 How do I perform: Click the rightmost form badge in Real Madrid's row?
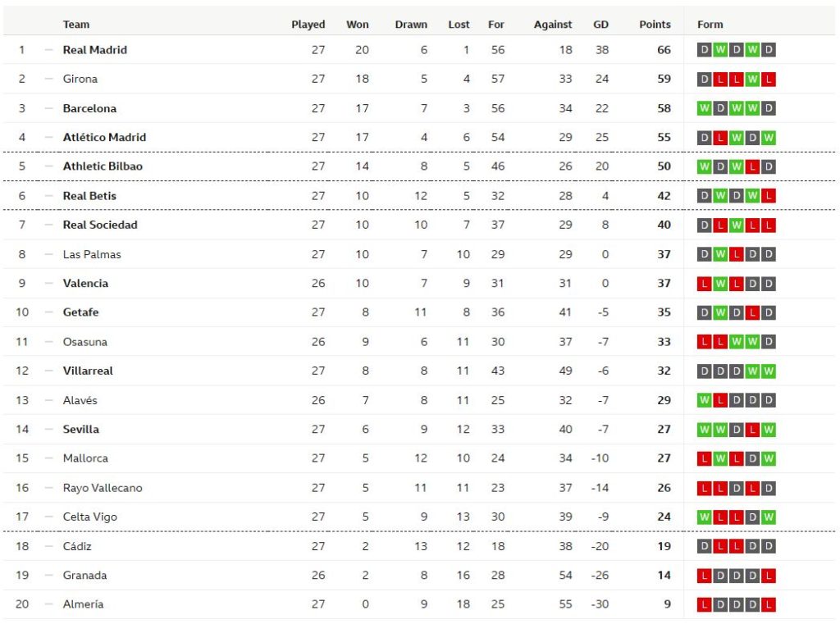pos(769,50)
